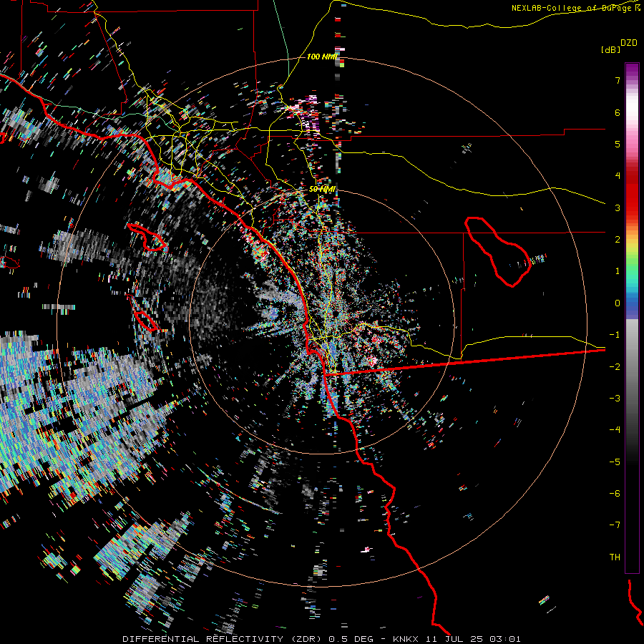Screen dimensions: 644x644
Task: Select the 3 value on the color scale
Action: [618, 208]
